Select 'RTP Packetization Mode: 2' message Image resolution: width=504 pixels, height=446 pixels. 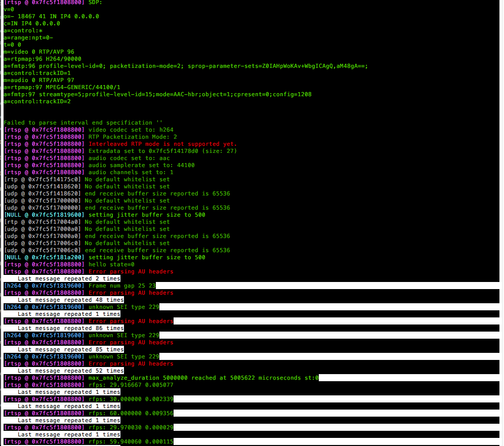click(133, 137)
